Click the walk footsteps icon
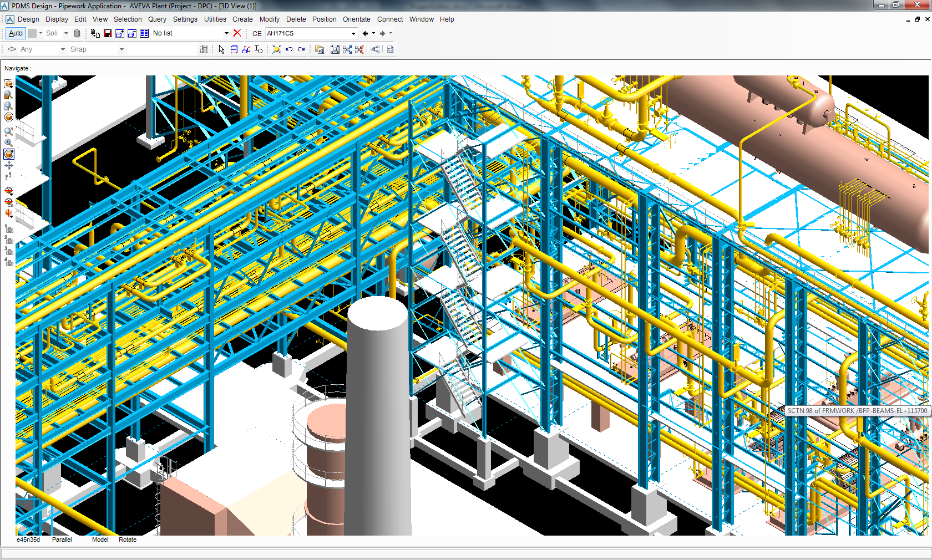 tap(8, 177)
